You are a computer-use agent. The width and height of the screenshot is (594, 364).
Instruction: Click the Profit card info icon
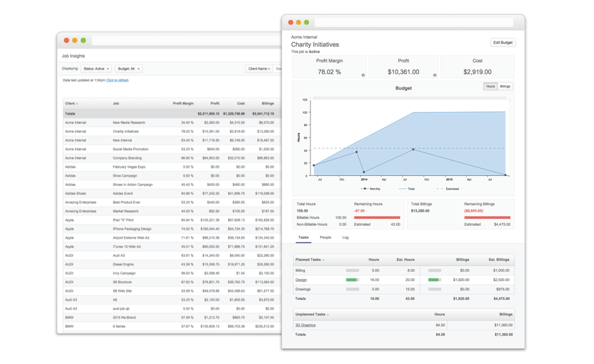click(x=435, y=75)
